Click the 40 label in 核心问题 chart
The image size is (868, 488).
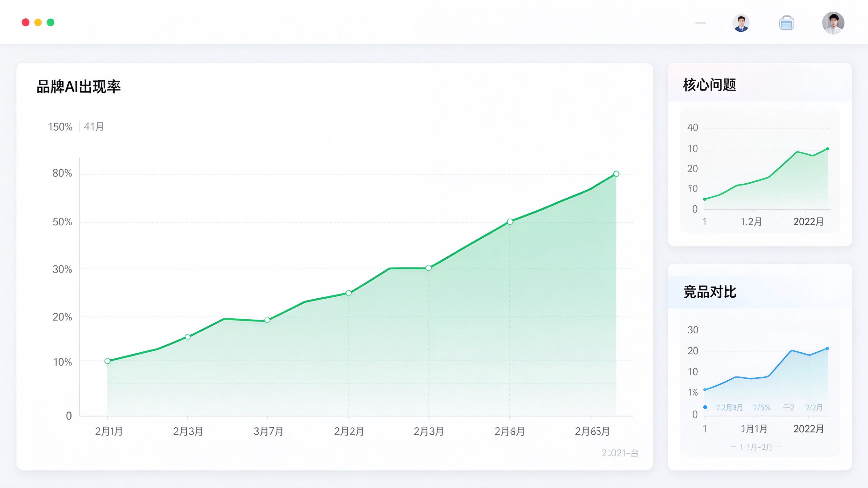click(x=693, y=128)
